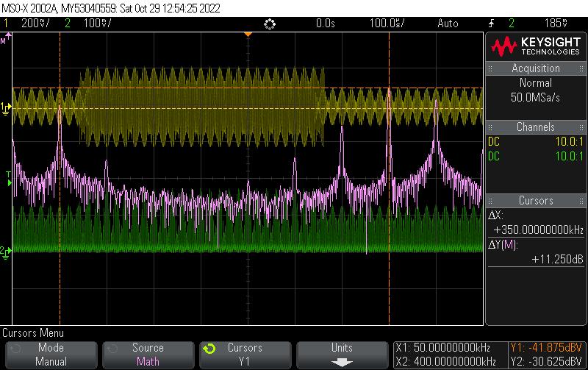Click the ΔX +350 kHz value
The width and height of the screenshot is (588, 370).
pyautogui.click(x=538, y=230)
